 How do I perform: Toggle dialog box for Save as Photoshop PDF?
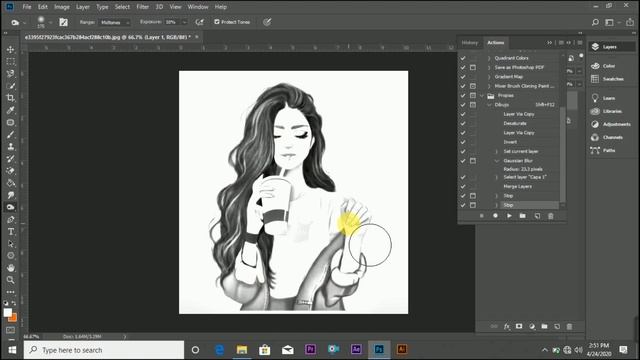(473, 67)
